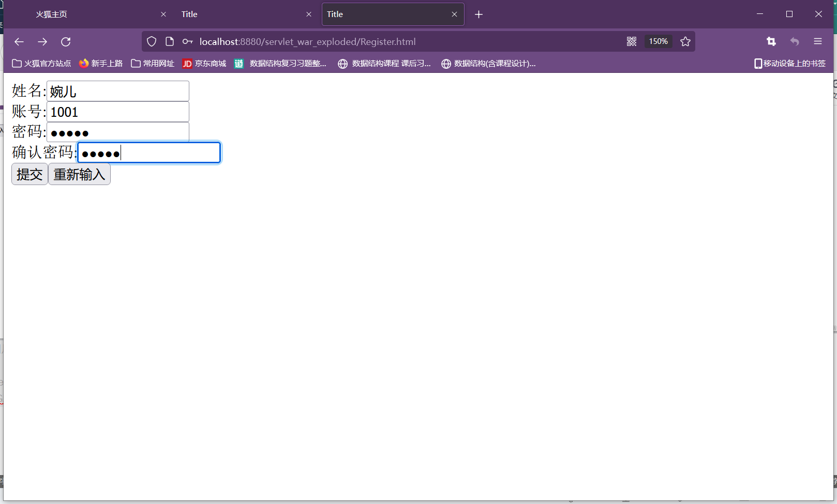
Task: Minimize the Firefox window
Action: tap(760, 14)
